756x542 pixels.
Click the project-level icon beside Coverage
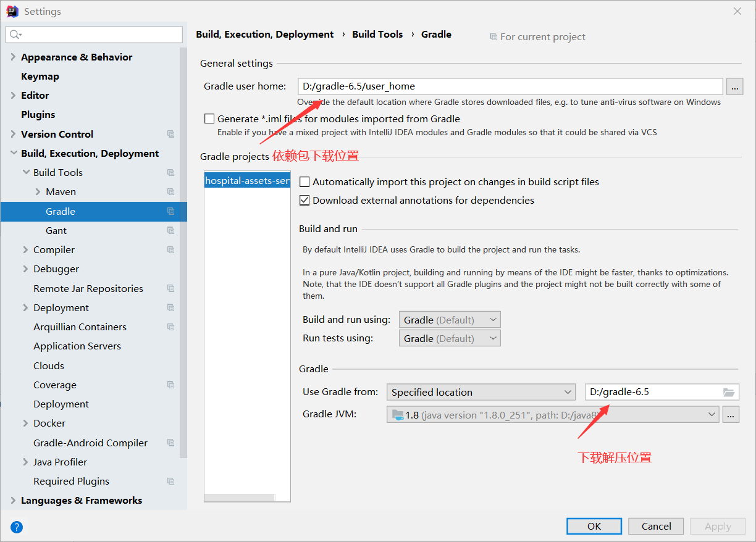pyautogui.click(x=170, y=385)
